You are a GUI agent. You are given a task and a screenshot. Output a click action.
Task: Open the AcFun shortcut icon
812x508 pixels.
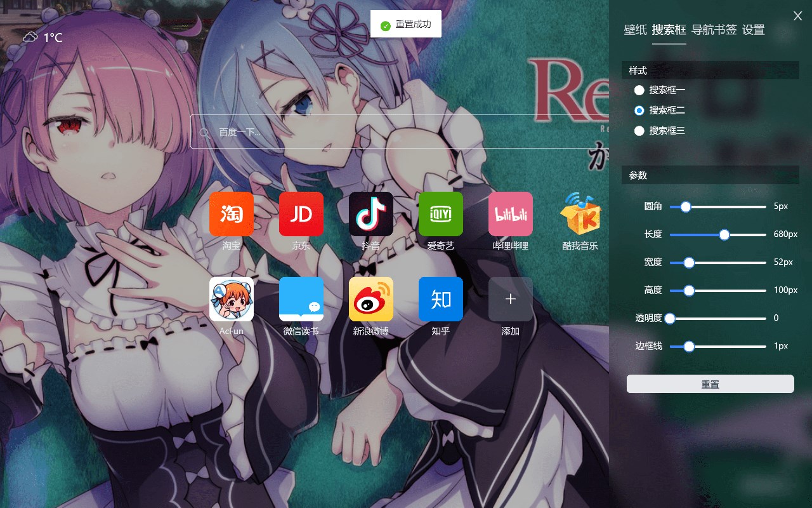(232, 299)
